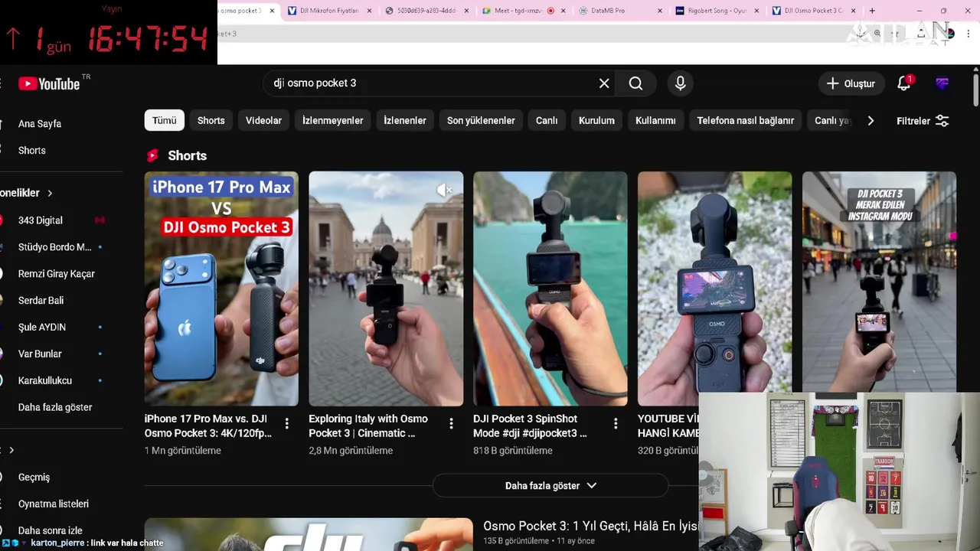
Task: Open Geçmiş history in sidebar
Action: 34,477
